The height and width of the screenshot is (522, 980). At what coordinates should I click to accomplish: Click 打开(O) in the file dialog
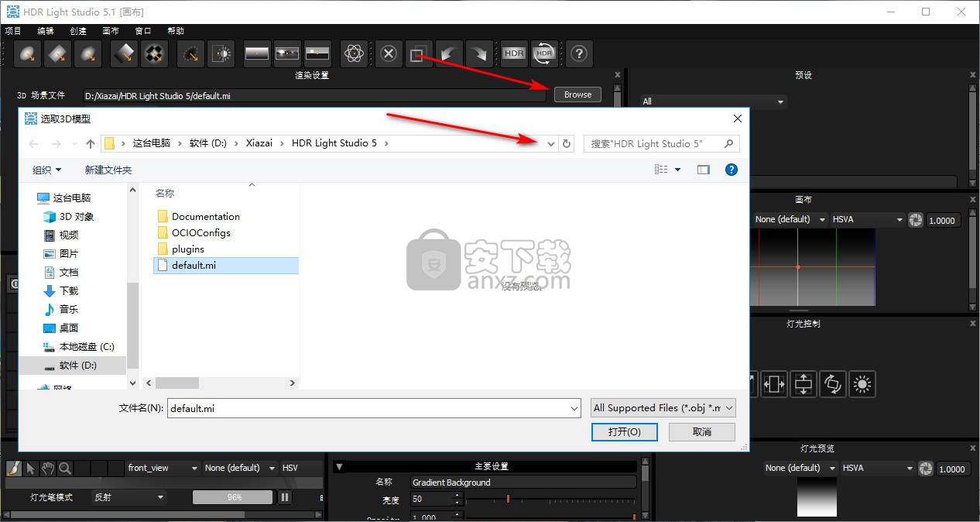(624, 431)
